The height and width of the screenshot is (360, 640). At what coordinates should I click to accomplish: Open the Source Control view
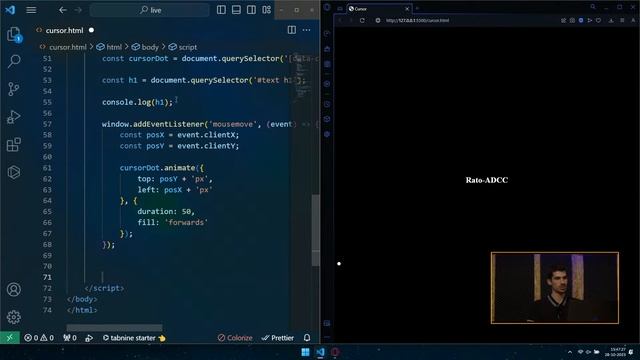(x=14, y=89)
